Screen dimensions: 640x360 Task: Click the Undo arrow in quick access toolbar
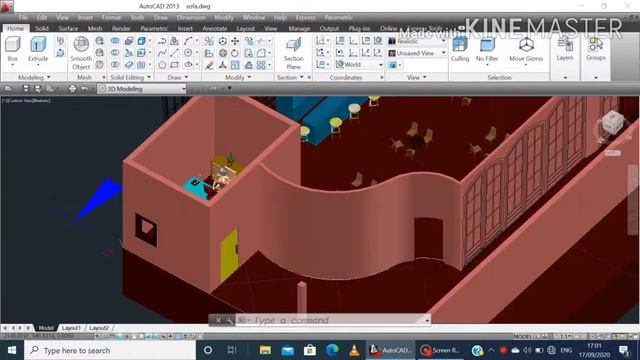pyautogui.click(x=84, y=89)
